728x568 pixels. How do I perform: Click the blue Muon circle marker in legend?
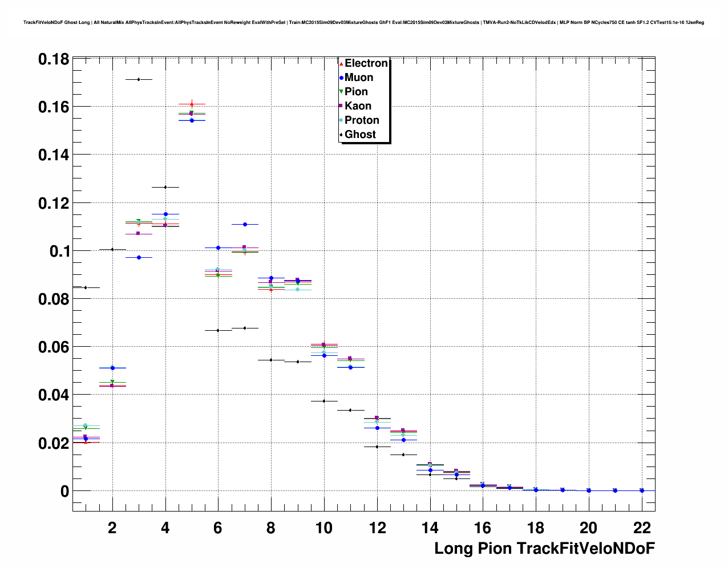pyautogui.click(x=341, y=78)
